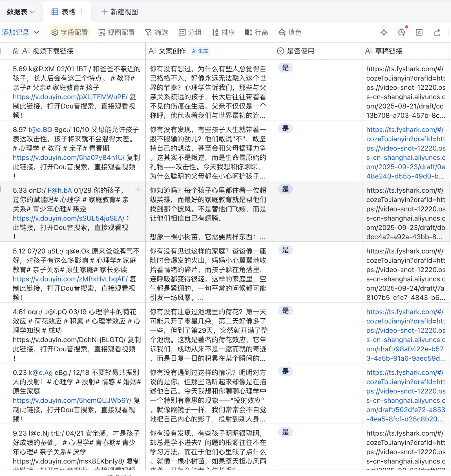451x476 pixels.
Task: Open the 数据表 dropdown
Action: tap(21, 12)
